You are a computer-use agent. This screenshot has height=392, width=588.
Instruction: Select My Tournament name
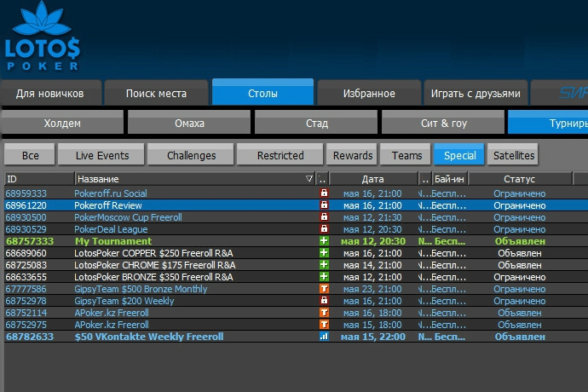click(x=113, y=241)
